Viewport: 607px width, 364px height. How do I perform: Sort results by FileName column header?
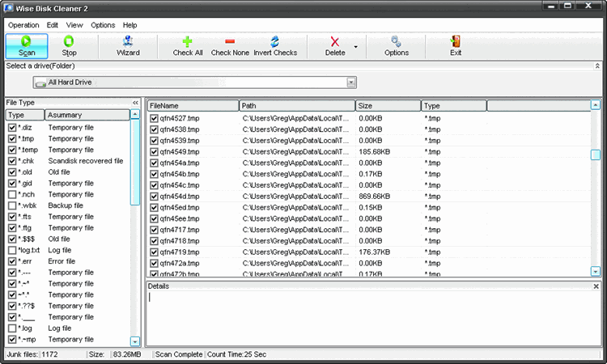pyautogui.click(x=193, y=106)
